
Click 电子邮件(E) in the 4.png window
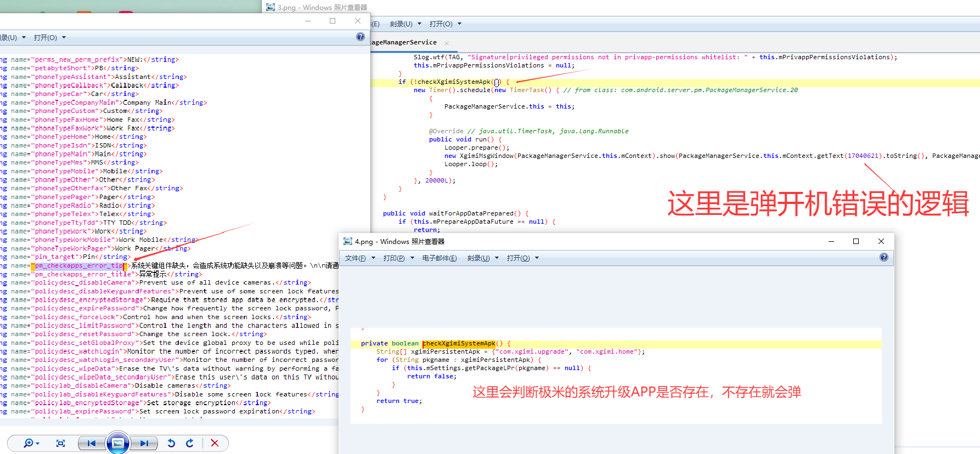click(440, 258)
